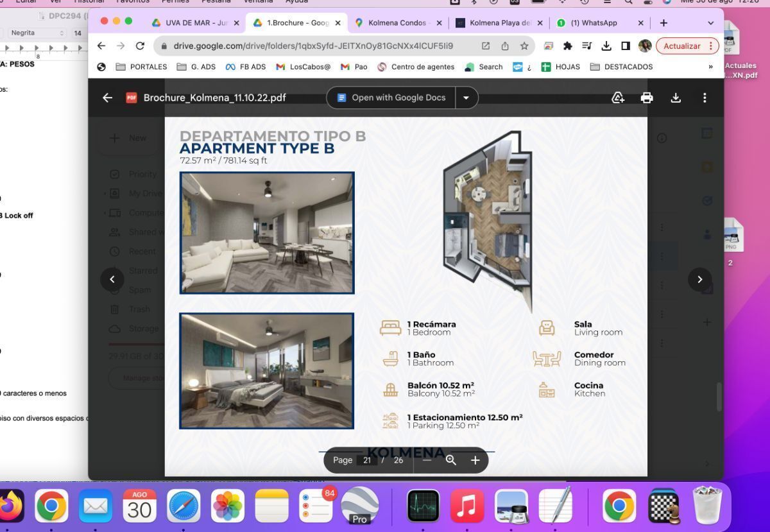Open the PORTALES bookmark folder
The width and height of the screenshot is (770, 532).
click(x=142, y=67)
